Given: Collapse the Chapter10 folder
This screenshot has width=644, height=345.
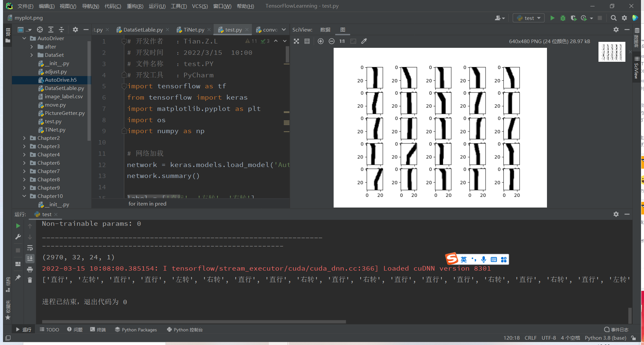Looking at the screenshot, I should click(x=24, y=196).
